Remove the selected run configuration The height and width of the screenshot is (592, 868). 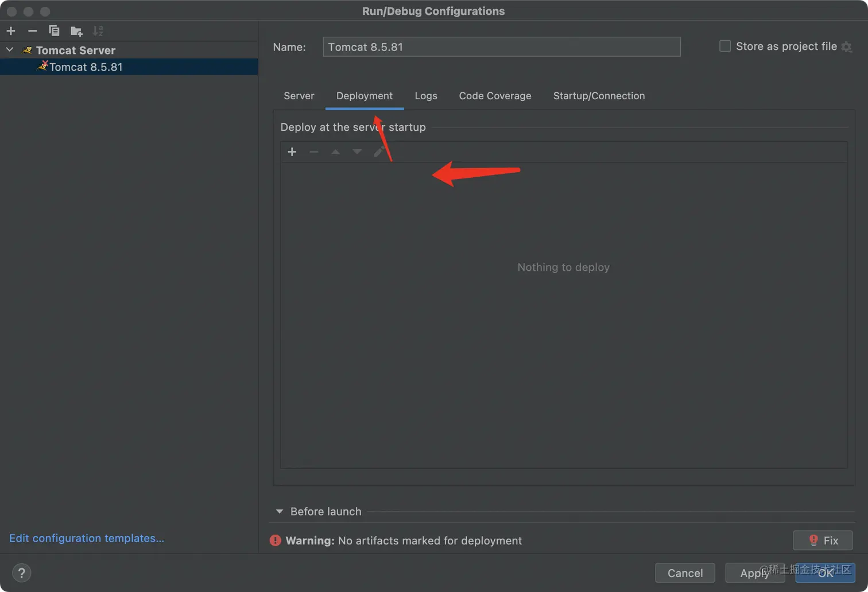(33, 31)
